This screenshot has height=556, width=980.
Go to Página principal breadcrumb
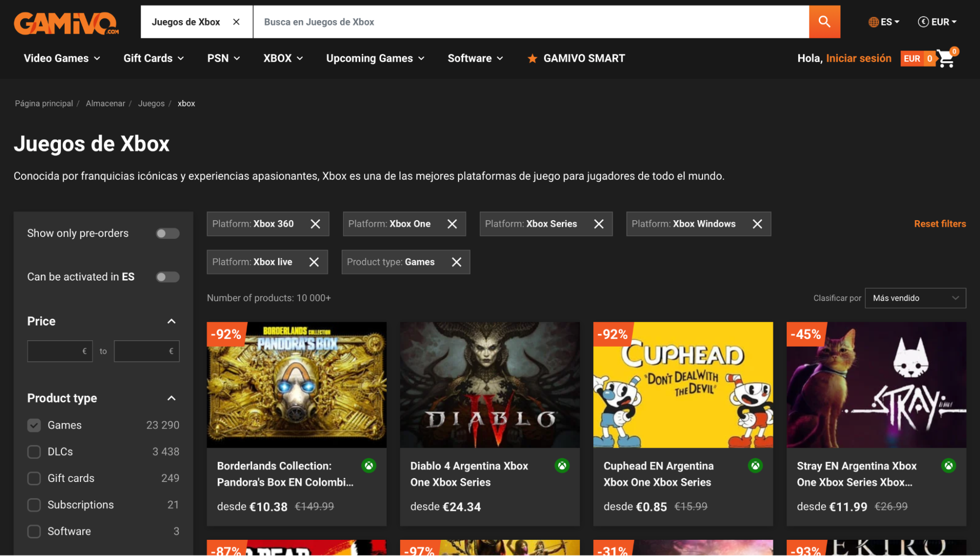(x=44, y=103)
